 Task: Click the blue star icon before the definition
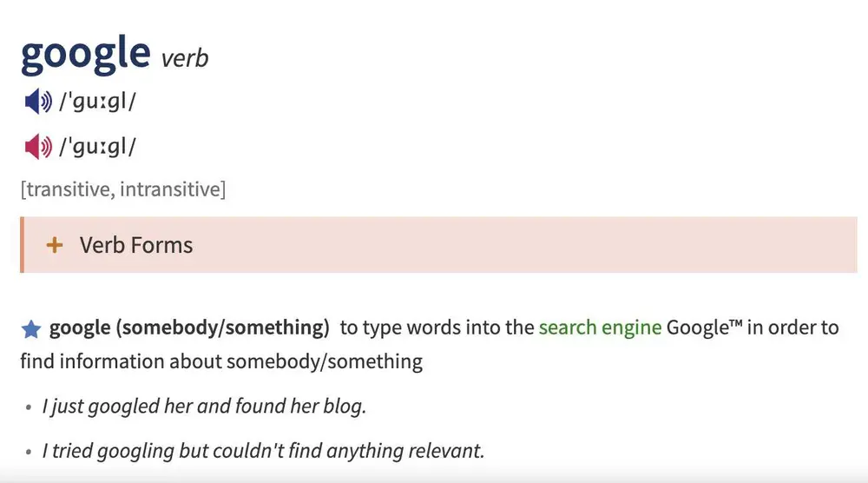tap(31, 329)
